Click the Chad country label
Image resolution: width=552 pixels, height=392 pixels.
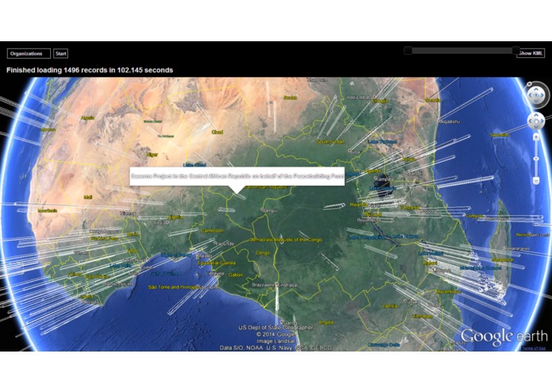tap(217, 133)
